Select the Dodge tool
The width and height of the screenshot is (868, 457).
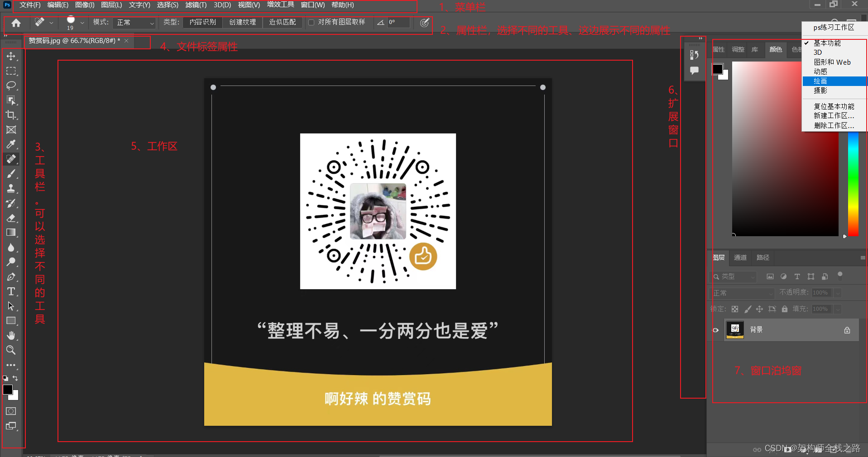pyautogui.click(x=11, y=262)
